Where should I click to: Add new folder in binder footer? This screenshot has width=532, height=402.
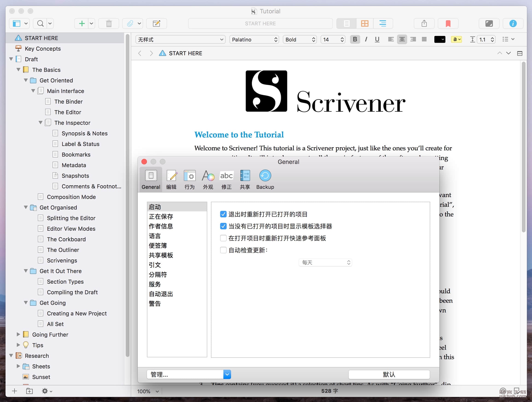point(29,391)
